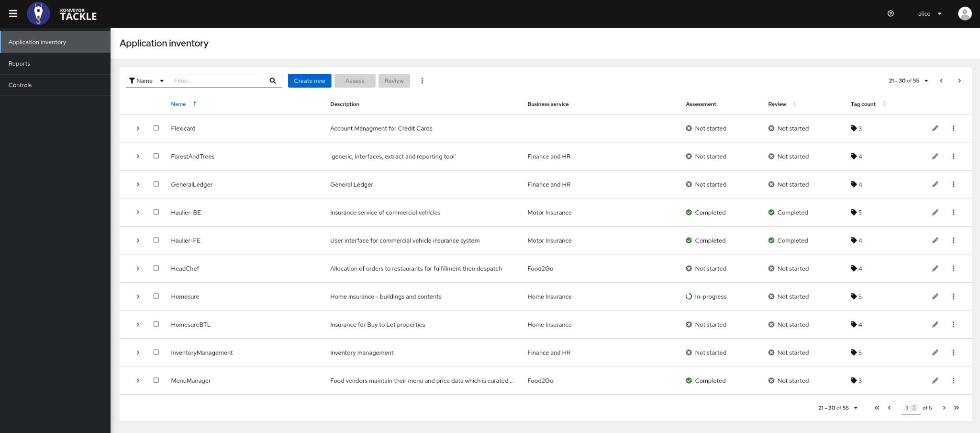Open the Controls sidebar section
This screenshot has height=433, width=980.
point(20,85)
